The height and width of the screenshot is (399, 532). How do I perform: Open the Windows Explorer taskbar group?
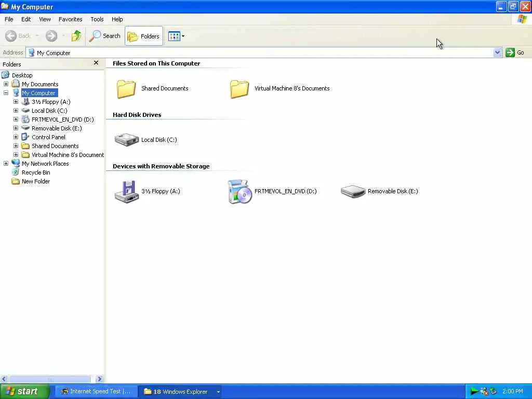pos(180,392)
